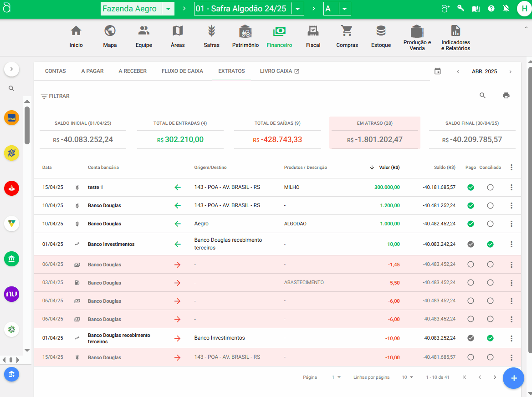
Task: Open the Safras module icon
Action: (211, 36)
